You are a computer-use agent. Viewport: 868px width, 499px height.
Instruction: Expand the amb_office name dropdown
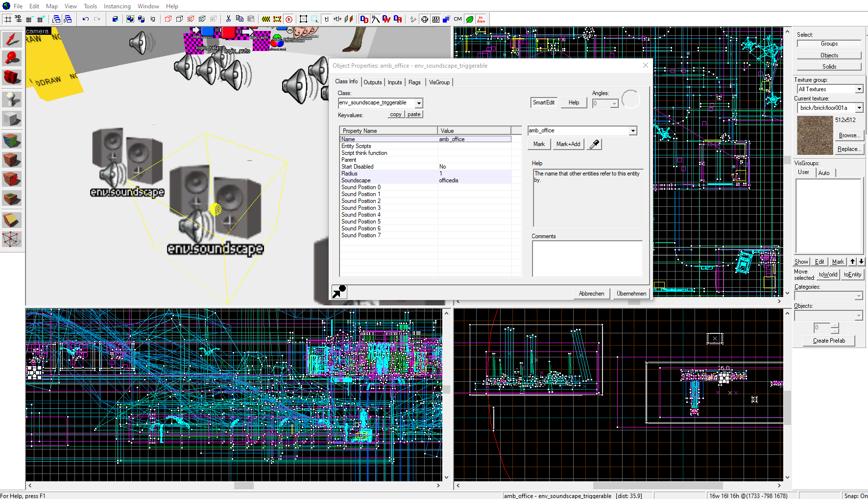coord(633,131)
